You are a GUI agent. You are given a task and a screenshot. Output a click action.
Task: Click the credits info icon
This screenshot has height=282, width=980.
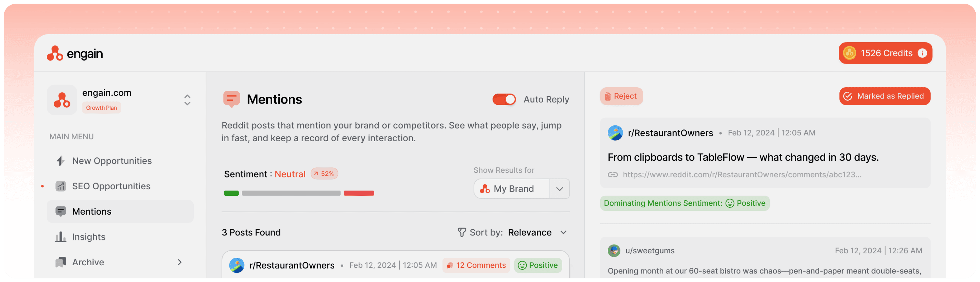point(922,53)
